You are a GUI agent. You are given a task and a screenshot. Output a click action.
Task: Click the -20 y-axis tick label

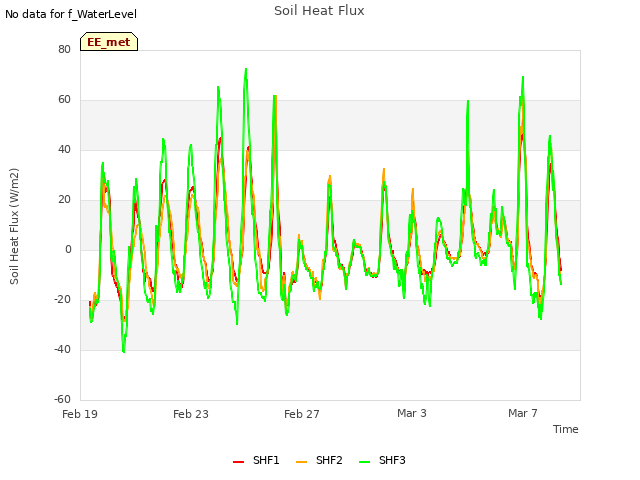pos(62,300)
